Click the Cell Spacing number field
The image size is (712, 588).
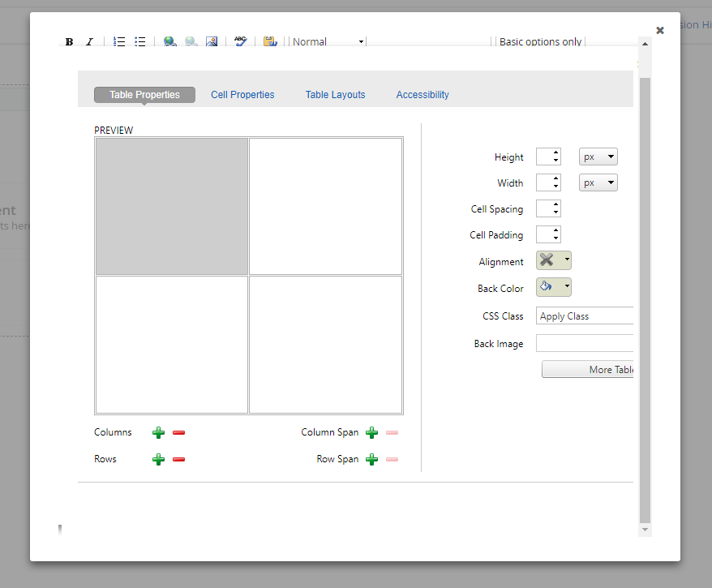tap(548, 208)
